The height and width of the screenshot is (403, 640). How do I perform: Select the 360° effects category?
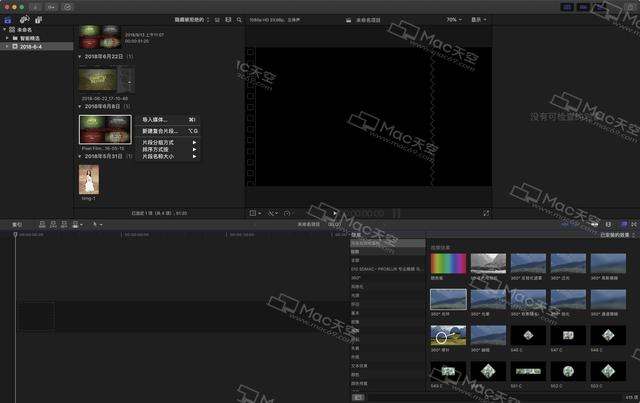pyautogui.click(x=387, y=278)
